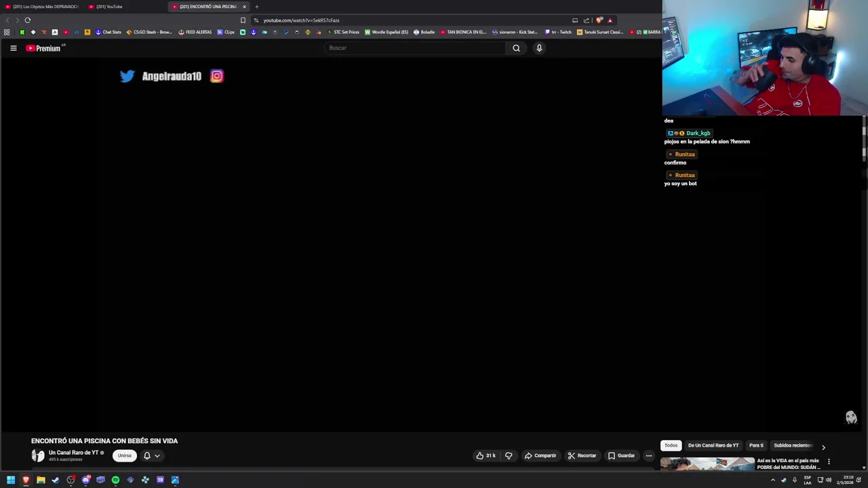
Task: Open Brave browser from the taskbar
Action: [26, 480]
